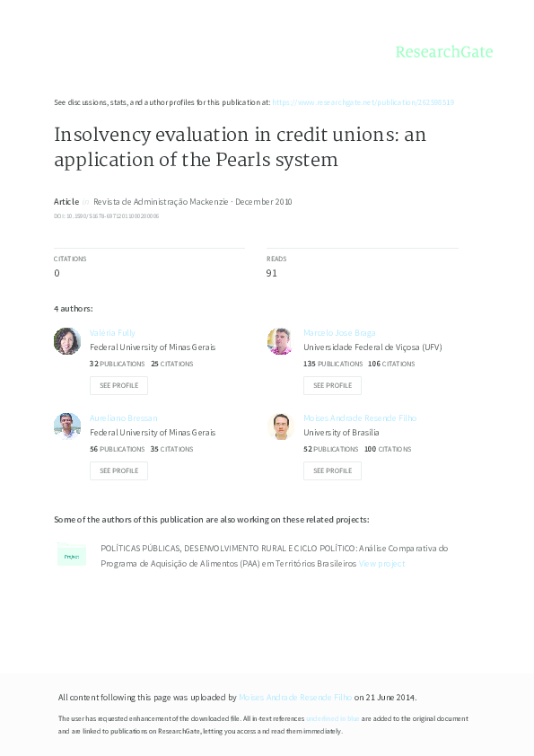Open the publication URL after 'author profiles'
The width and height of the screenshot is (534, 756).
pos(363,102)
